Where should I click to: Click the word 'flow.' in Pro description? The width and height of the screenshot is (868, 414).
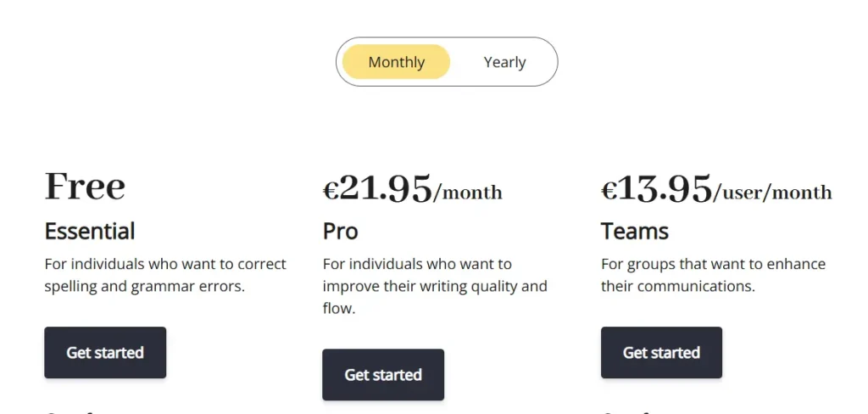(339, 308)
